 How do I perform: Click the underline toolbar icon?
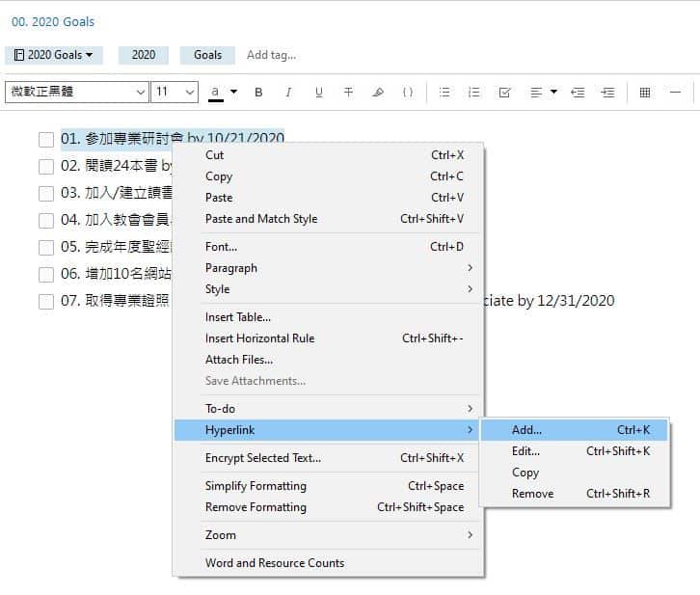[318, 93]
